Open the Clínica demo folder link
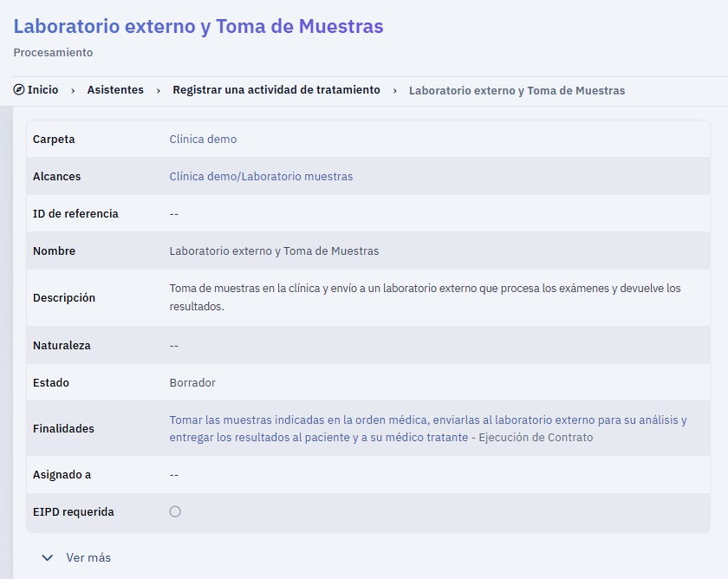The height and width of the screenshot is (579, 728). 203,139
